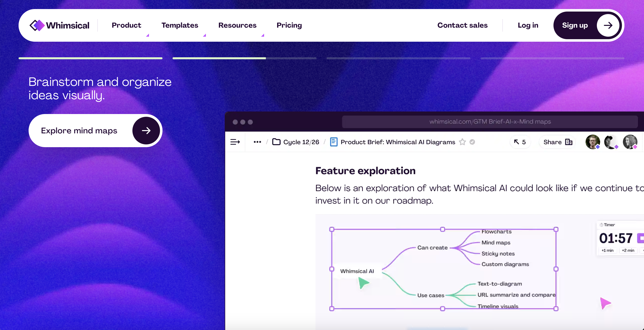The height and width of the screenshot is (330, 644).
Task: Open the Whimsical logo home link
Action: (x=59, y=25)
